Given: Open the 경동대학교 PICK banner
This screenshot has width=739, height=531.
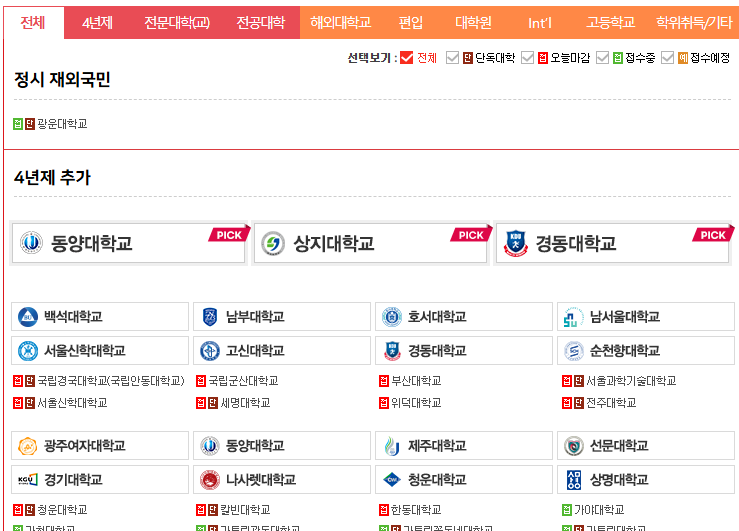Looking at the screenshot, I should 612,243.
